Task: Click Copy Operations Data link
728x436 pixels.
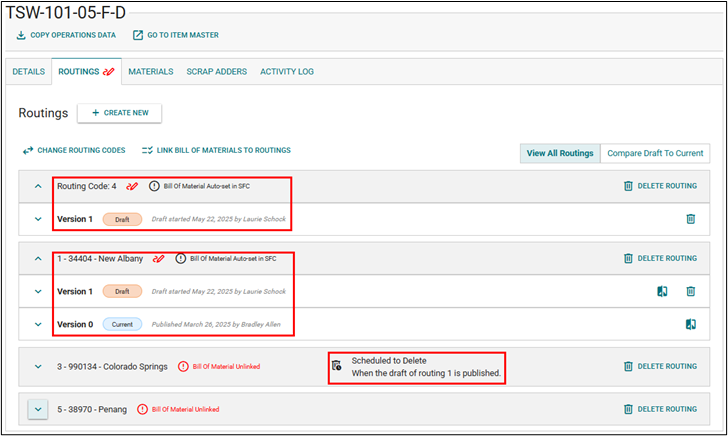Action: point(65,35)
